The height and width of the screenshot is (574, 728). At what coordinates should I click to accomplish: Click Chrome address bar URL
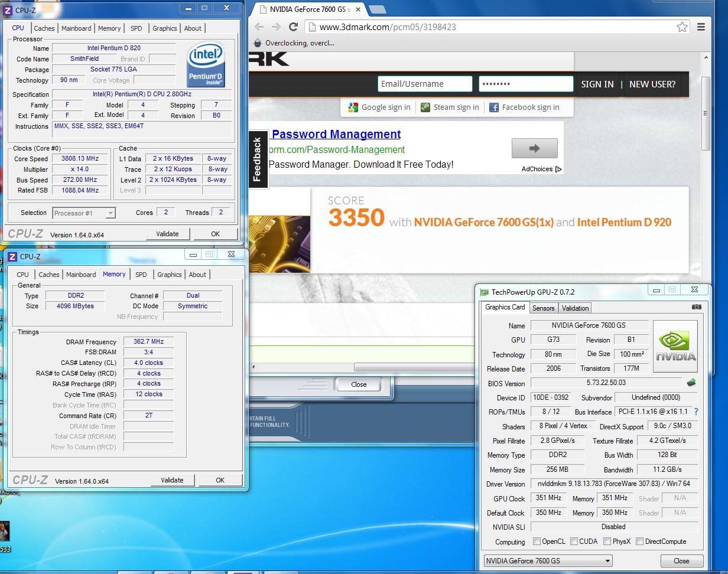click(388, 27)
